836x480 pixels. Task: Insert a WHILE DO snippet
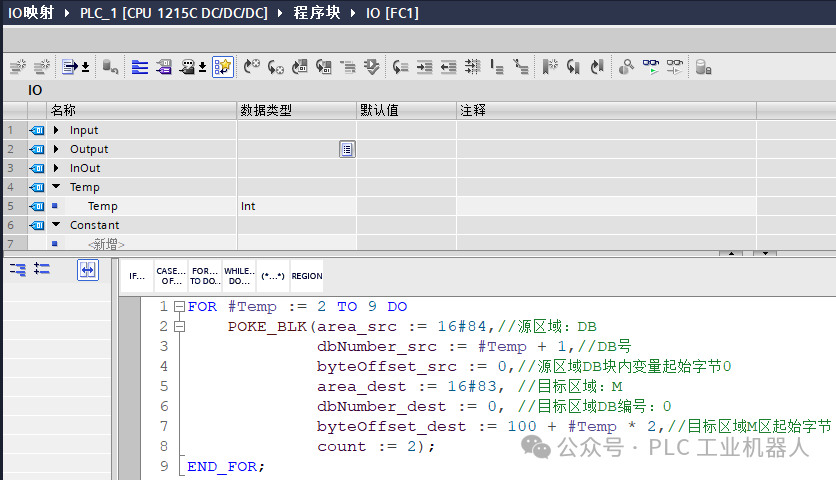click(x=239, y=276)
